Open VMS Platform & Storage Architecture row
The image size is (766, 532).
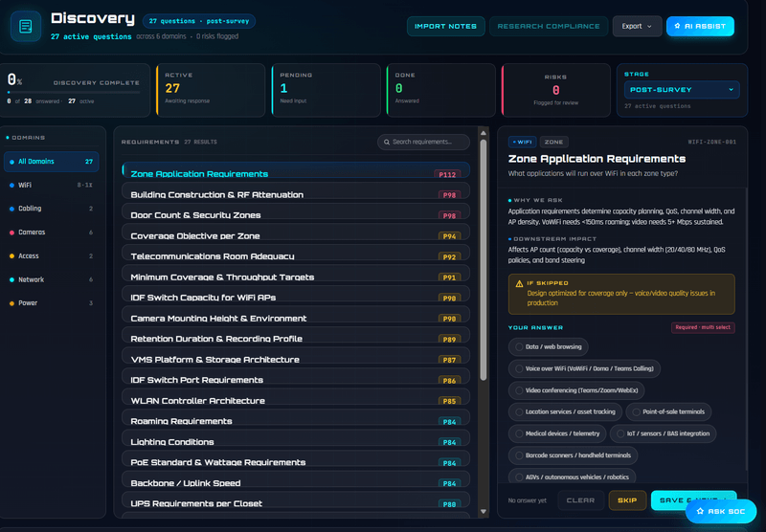(x=296, y=356)
